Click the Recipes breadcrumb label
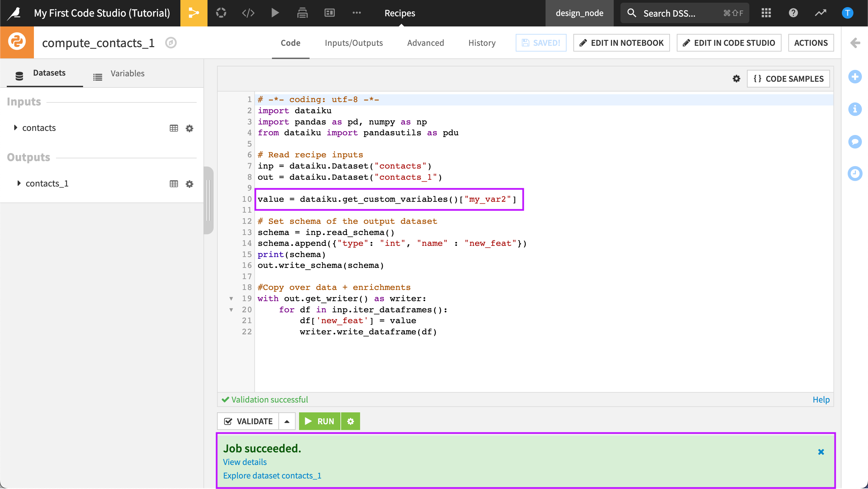Screen dimensions: 868x489 pyautogui.click(x=400, y=13)
